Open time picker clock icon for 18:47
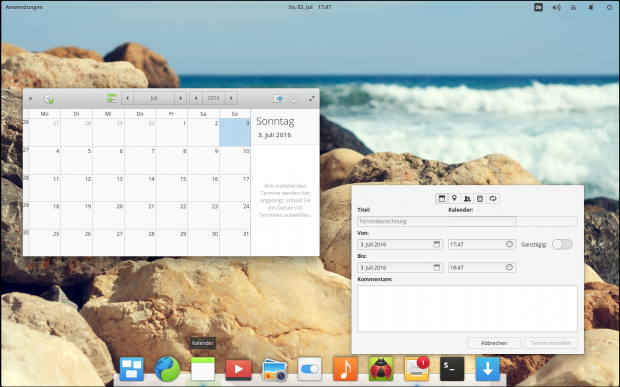 (509, 267)
